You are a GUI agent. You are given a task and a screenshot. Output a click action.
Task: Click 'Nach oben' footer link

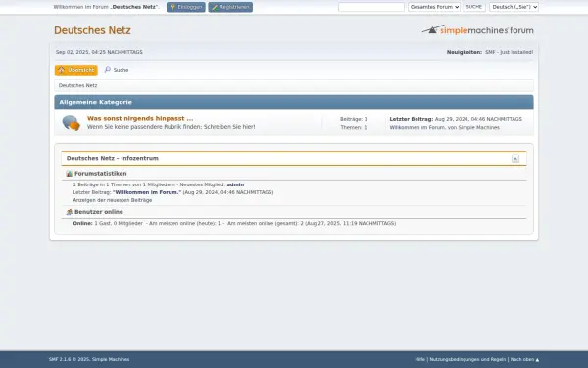[x=524, y=359]
